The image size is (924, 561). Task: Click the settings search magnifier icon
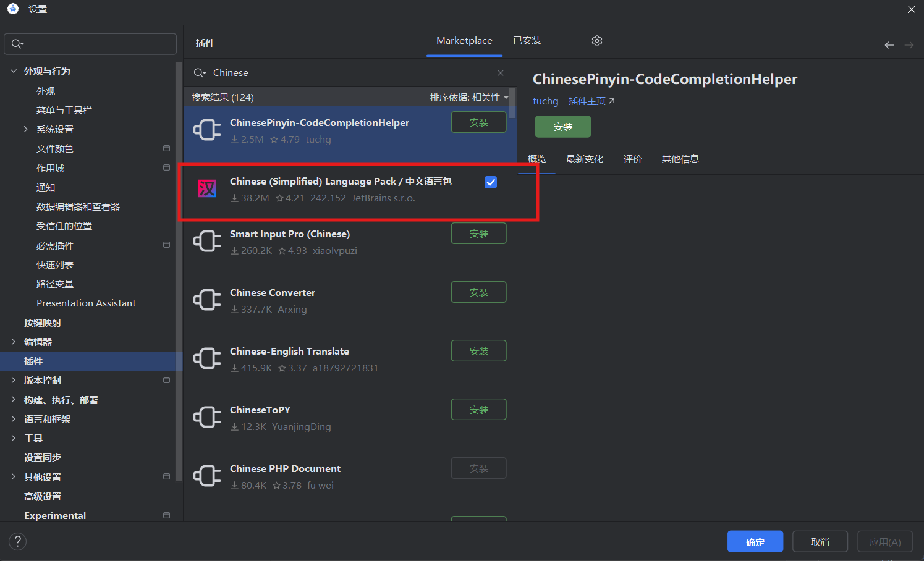[17, 44]
